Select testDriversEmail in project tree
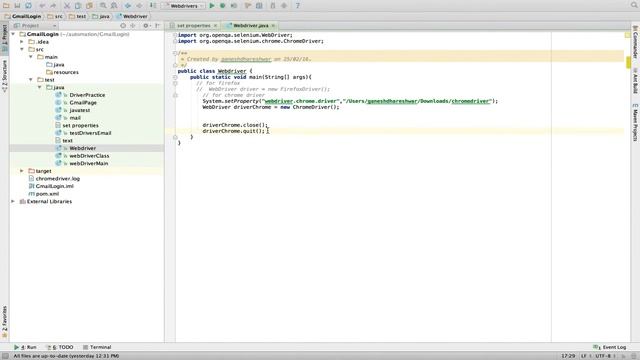 tap(90, 133)
